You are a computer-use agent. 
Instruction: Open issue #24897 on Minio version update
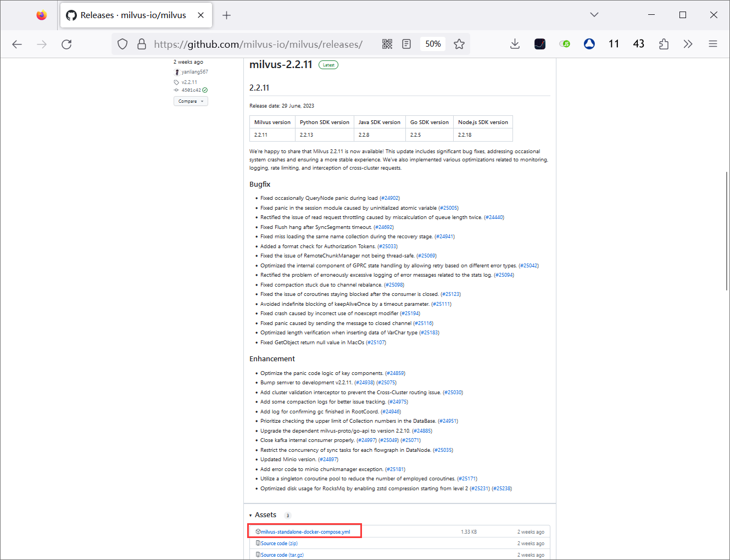[x=328, y=460]
